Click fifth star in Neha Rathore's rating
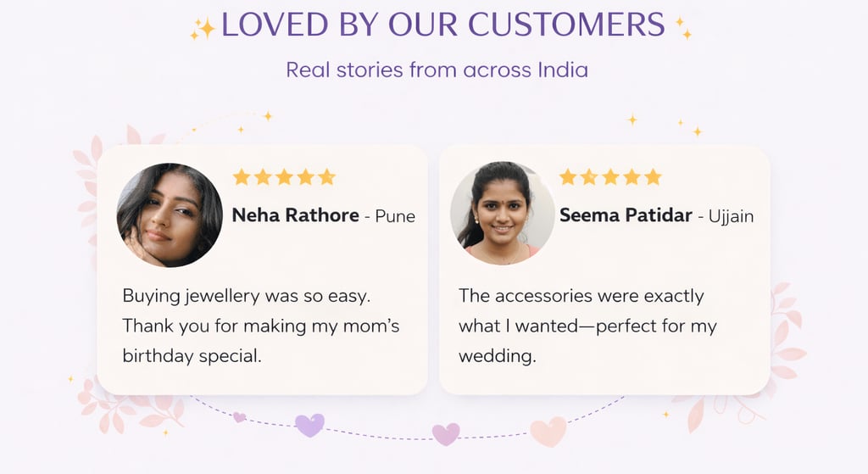This screenshot has width=868, height=474. [326, 177]
